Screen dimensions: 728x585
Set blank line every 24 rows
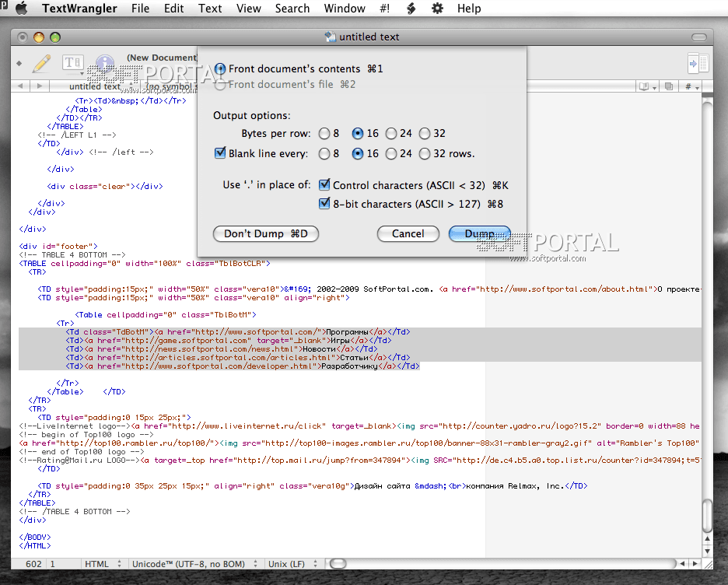click(x=391, y=154)
